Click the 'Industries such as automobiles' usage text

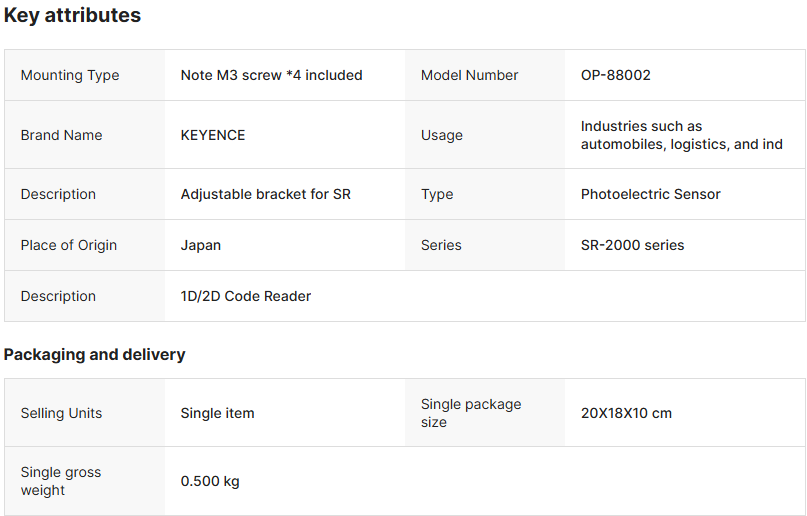681,135
